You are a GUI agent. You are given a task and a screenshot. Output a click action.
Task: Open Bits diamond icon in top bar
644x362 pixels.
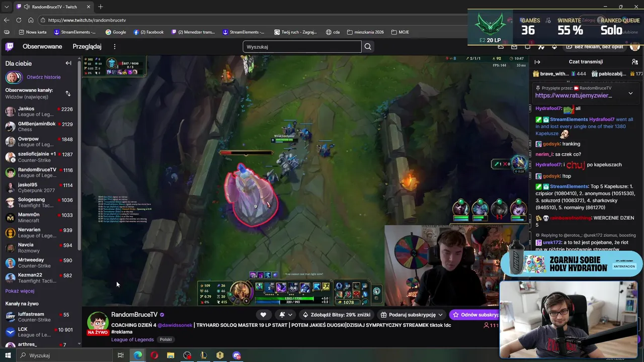(x=554, y=47)
